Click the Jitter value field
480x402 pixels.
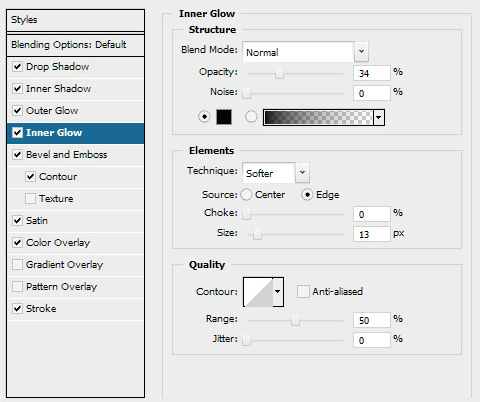[x=372, y=340]
